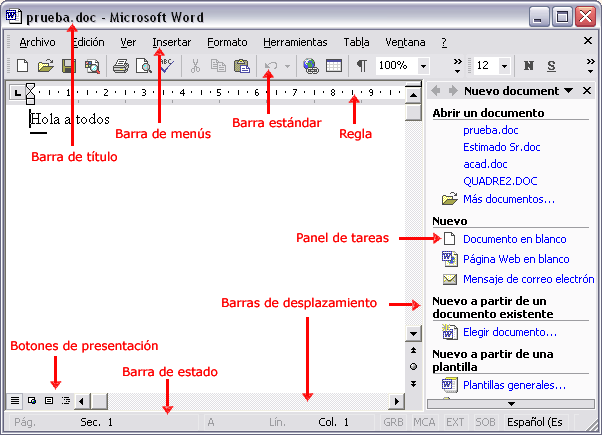Create Documento en blanco

click(514, 239)
